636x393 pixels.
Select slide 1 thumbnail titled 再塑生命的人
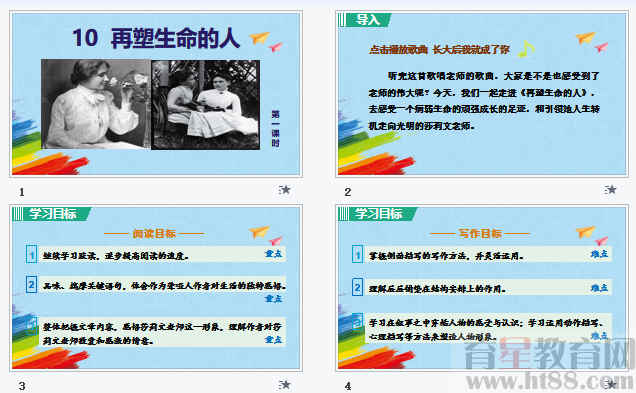coord(156,94)
